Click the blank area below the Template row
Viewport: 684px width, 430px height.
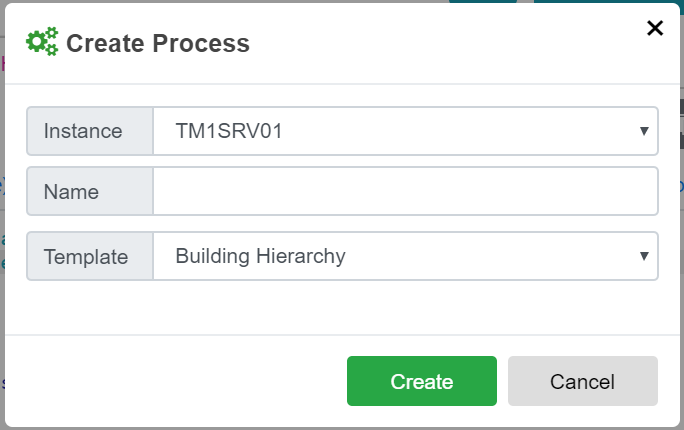340,308
